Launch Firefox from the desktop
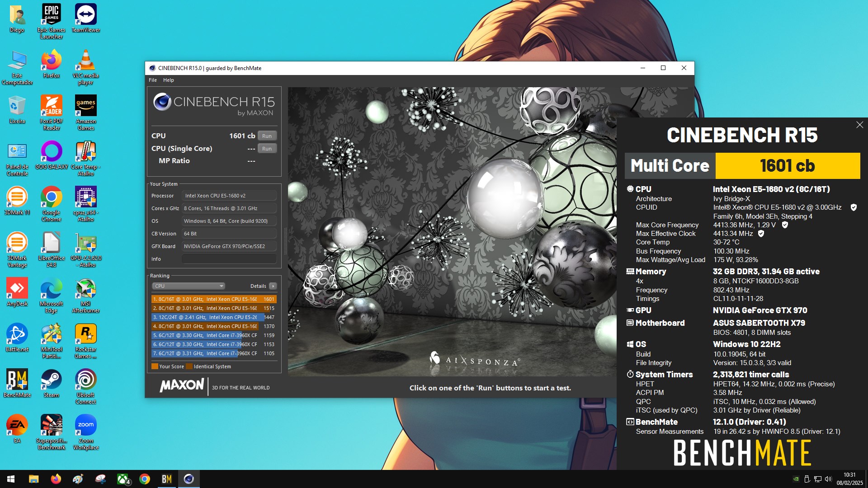This screenshot has height=488, width=868. tap(51, 64)
